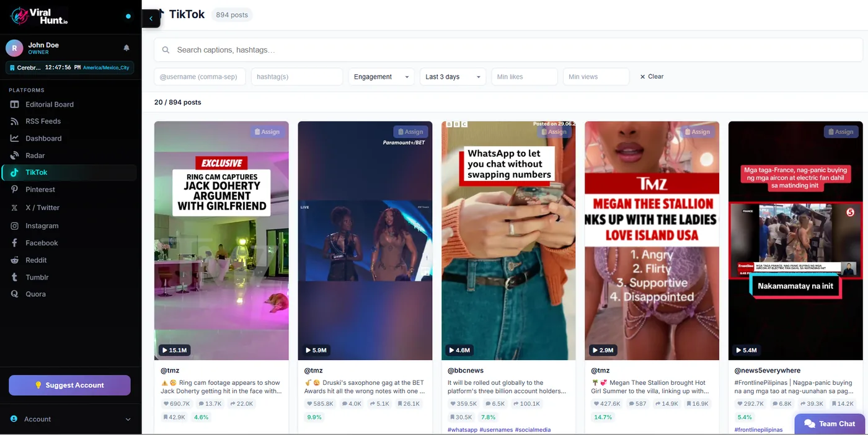Click the #usernames hashtag
Screen dimensions: 868x435
click(496, 429)
